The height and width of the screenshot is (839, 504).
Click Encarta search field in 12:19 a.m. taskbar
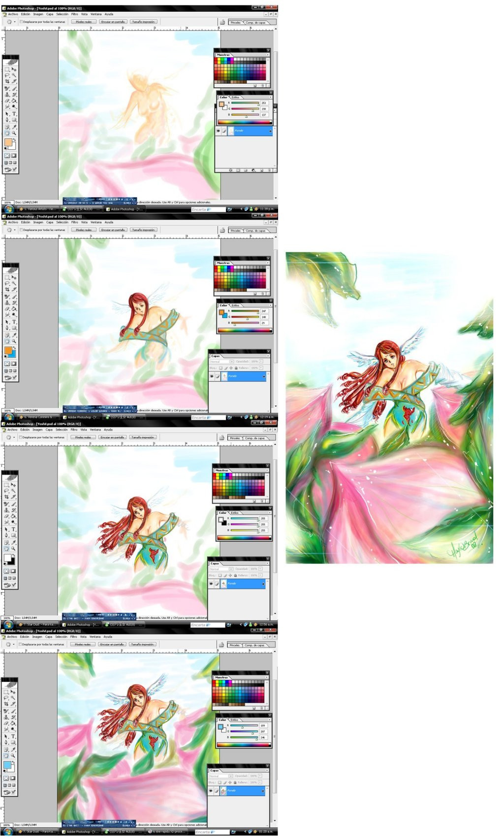(208, 417)
